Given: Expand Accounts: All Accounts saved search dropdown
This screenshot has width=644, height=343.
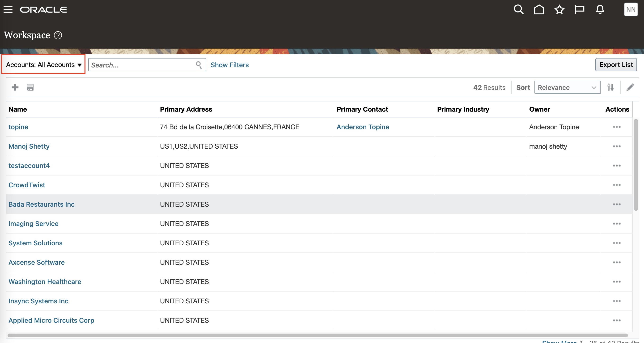Looking at the screenshot, I should click(x=43, y=64).
